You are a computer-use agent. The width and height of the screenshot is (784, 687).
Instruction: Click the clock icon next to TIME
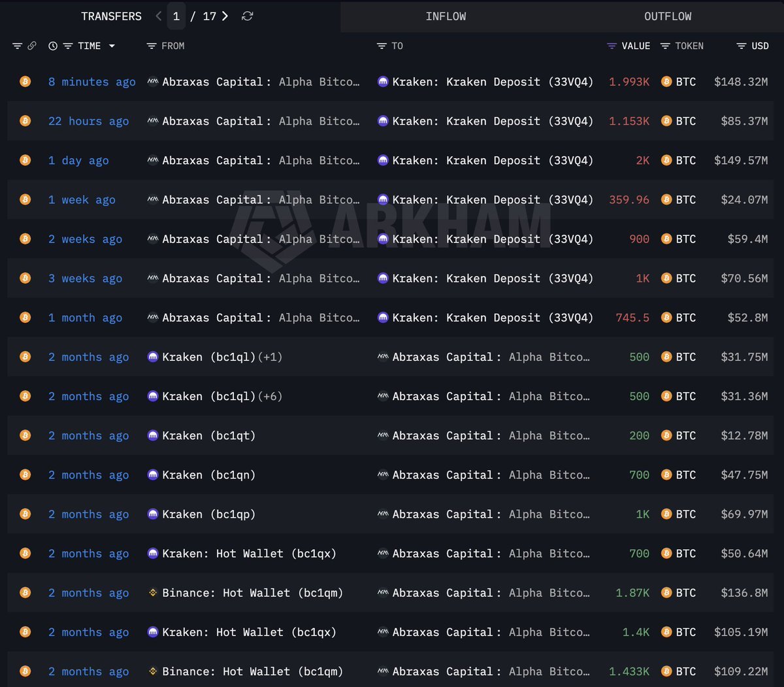tap(52, 46)
